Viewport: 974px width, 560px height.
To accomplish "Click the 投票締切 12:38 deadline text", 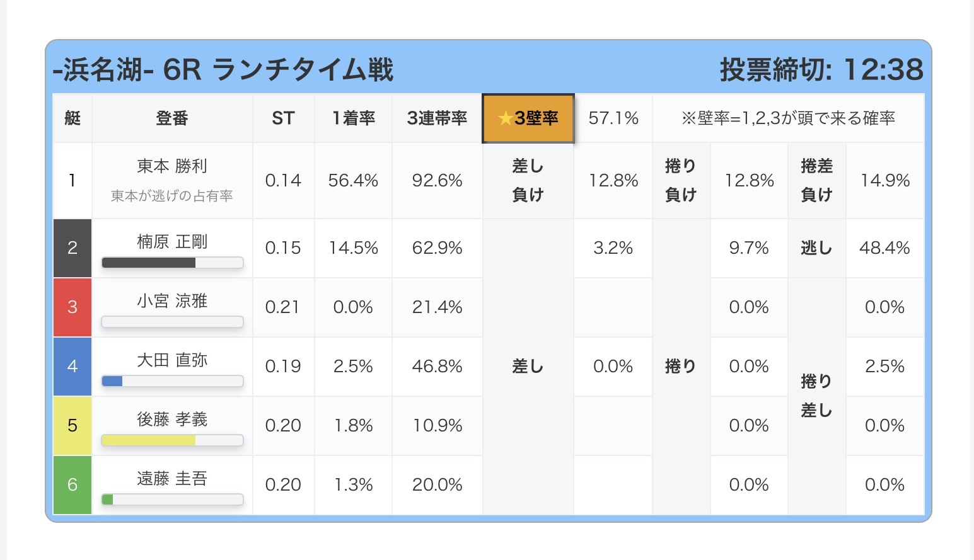I will pos(821,69).
